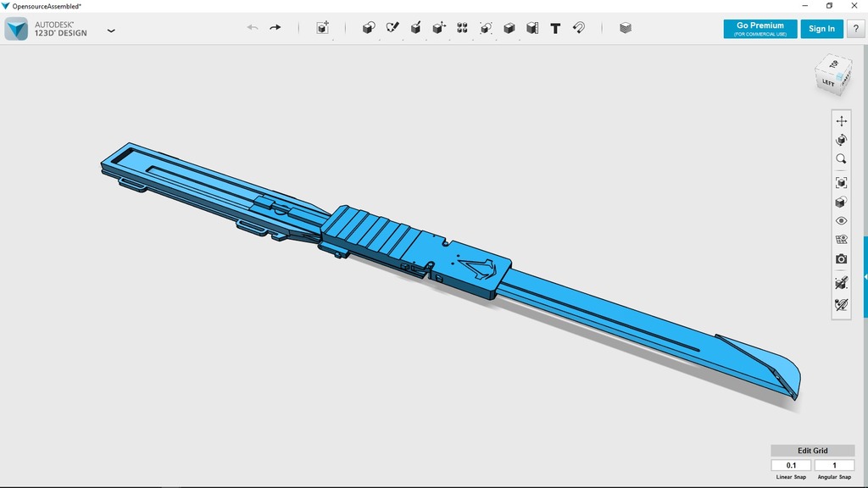The width and height of the screenshot is (868, 488).
Task: Toggle the Show/Hide eye icon
Action: click(x=841, y=221)
